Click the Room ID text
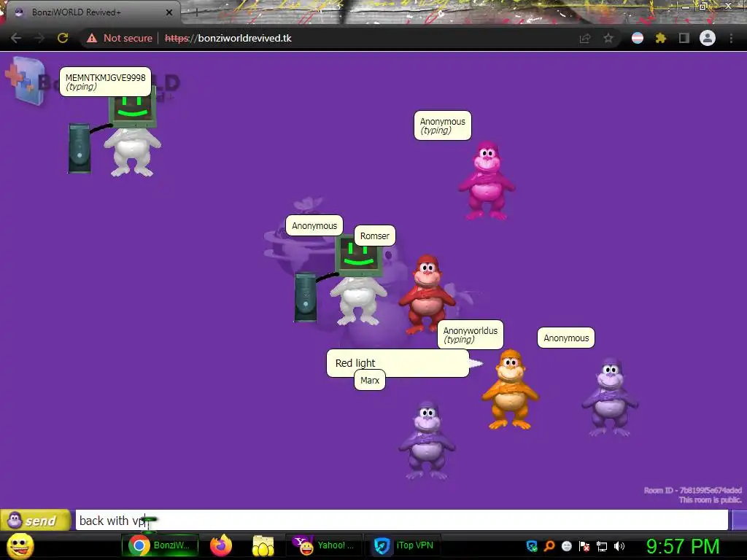This screenshot has height=560, width=747. tap(692, 491)
